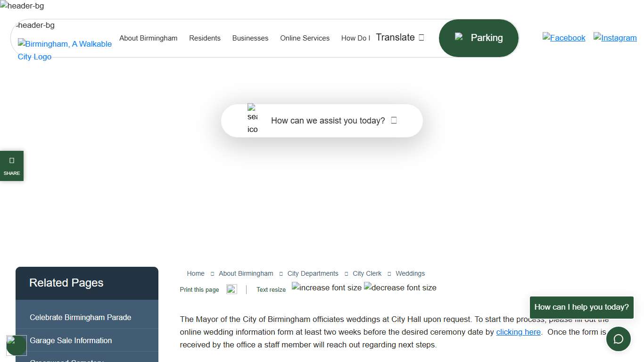This screenshot has width=644, height=362.
Task: Follow the 'clicking here' form link
Action: [x=518, y=332]
